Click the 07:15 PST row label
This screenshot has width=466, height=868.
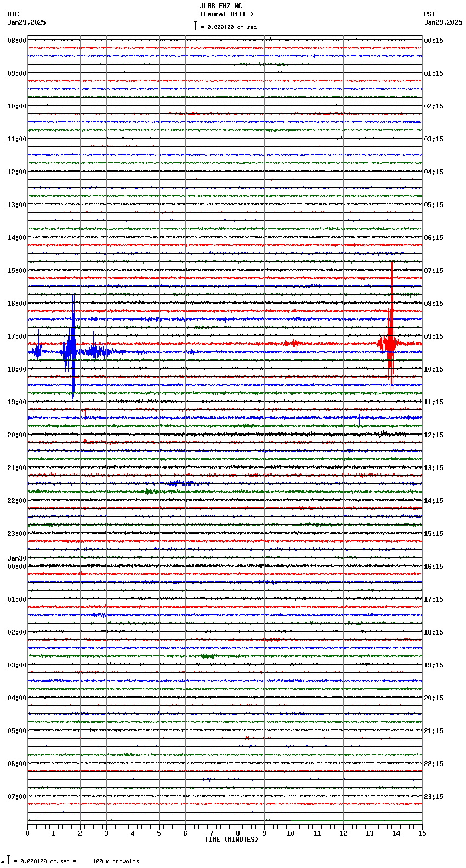pos(434,271)
